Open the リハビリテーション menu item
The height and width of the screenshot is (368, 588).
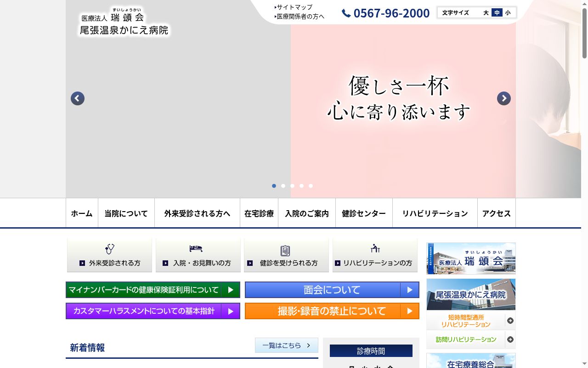435,213
